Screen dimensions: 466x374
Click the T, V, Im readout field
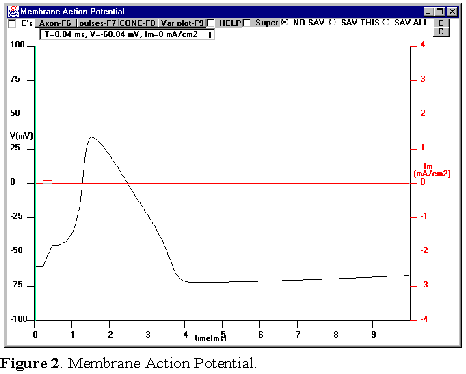[x=127, y=34]
